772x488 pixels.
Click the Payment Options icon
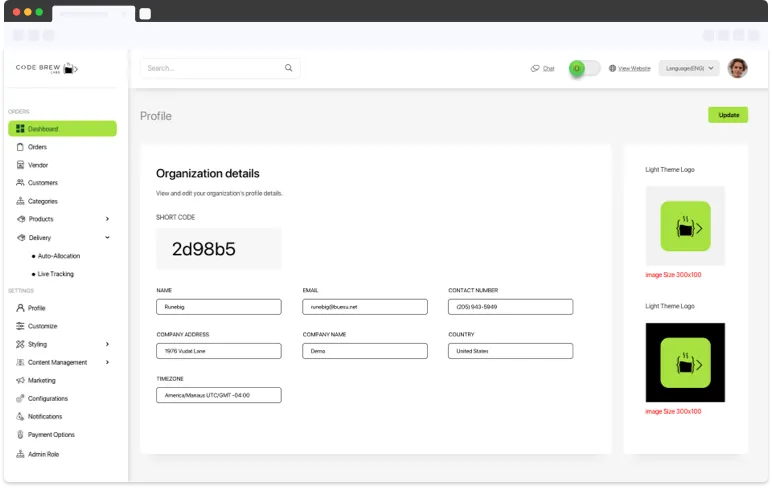(x=20, y=435)
